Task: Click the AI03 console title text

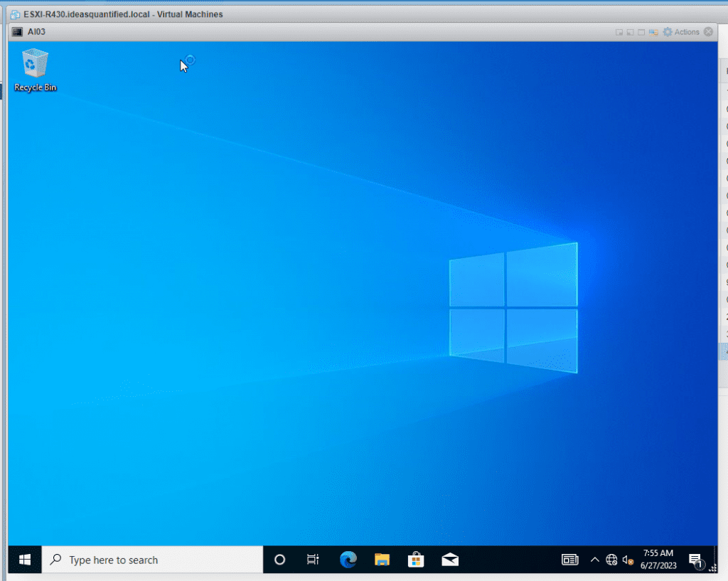Action: click(36, 31)
